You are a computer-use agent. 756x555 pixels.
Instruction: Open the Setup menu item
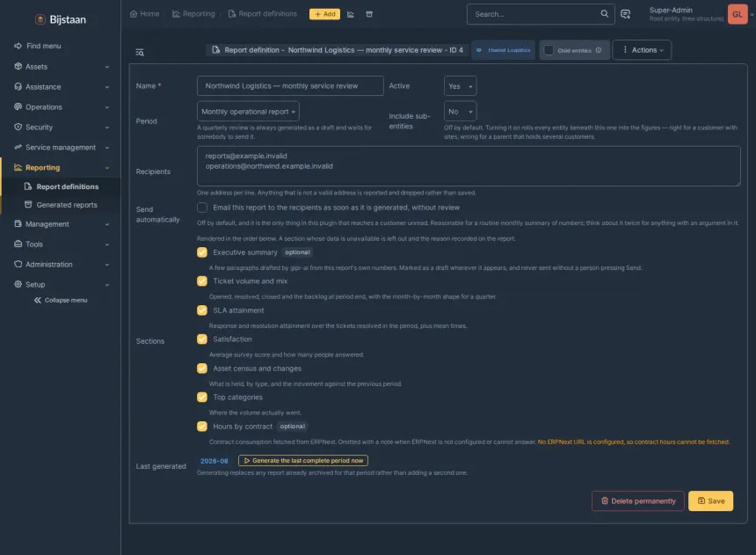tap(62, 285)
